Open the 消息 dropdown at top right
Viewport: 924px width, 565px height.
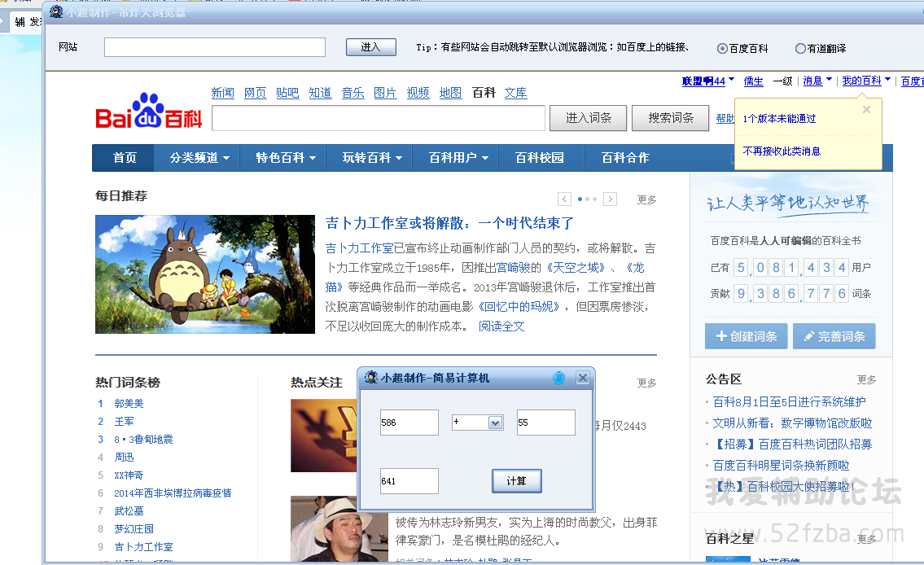pyautogui.click(x=817, y=81)
